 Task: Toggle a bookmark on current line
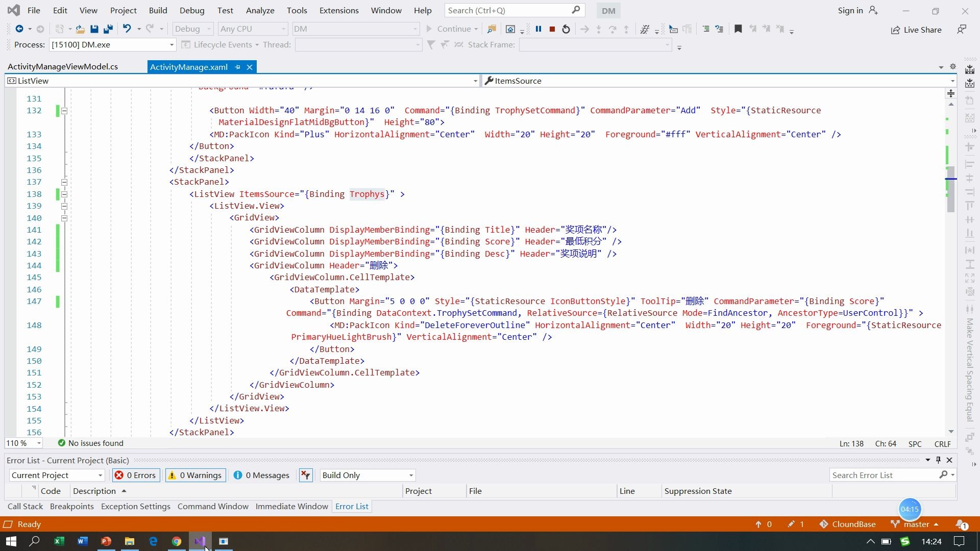(x=738, y=29)
